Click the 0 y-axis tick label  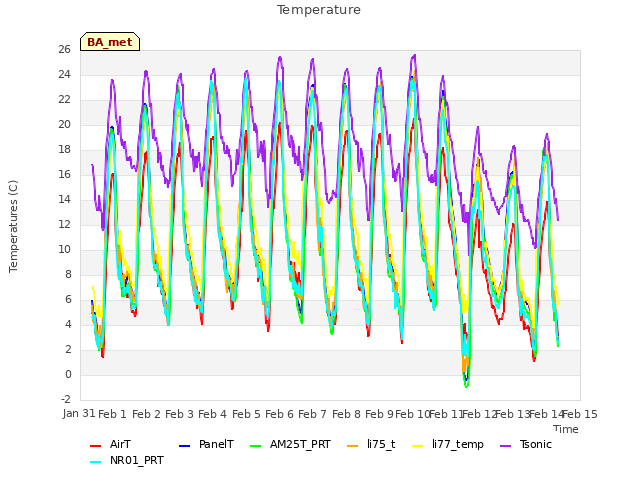68,374
